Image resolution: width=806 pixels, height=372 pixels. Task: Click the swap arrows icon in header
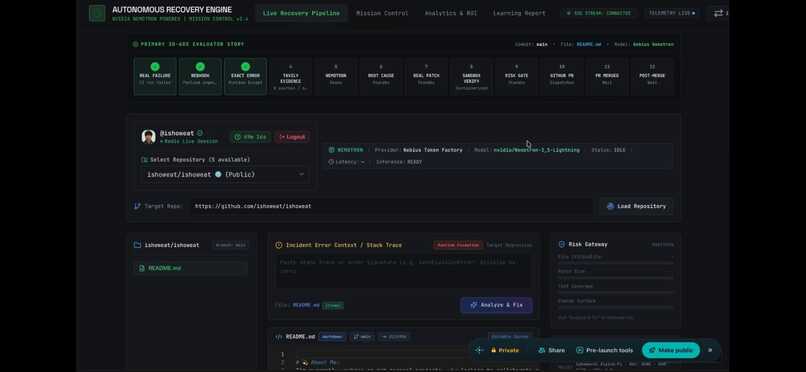pos(718,13)
